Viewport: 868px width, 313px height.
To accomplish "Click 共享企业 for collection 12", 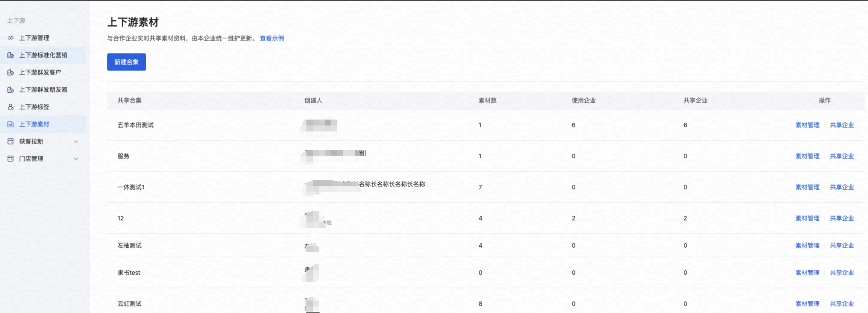I will point(842,218).
